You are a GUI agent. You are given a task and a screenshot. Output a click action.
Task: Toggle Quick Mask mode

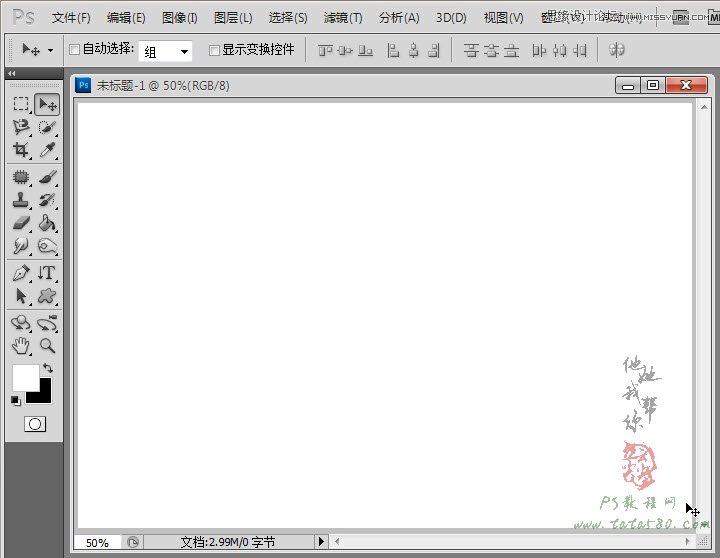coord(35,424)
